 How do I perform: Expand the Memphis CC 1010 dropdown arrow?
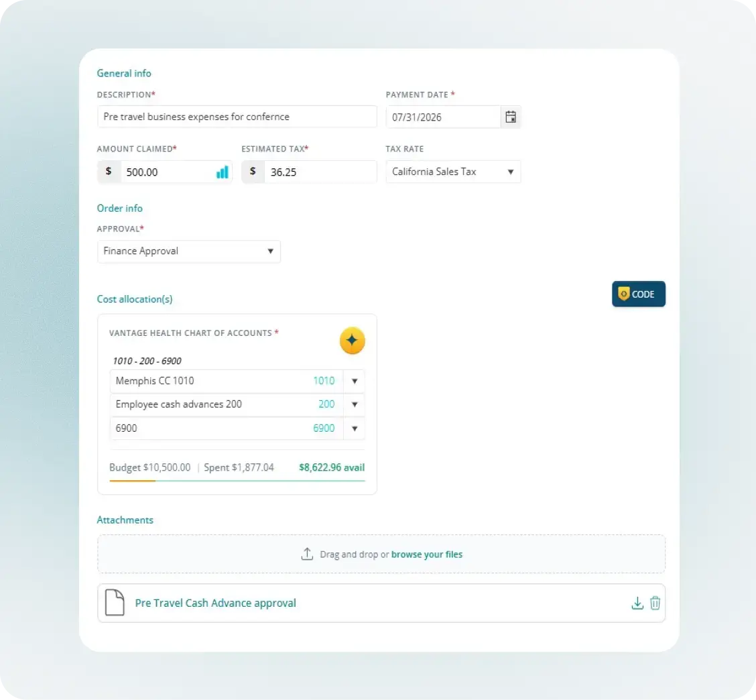click(355, 381)
